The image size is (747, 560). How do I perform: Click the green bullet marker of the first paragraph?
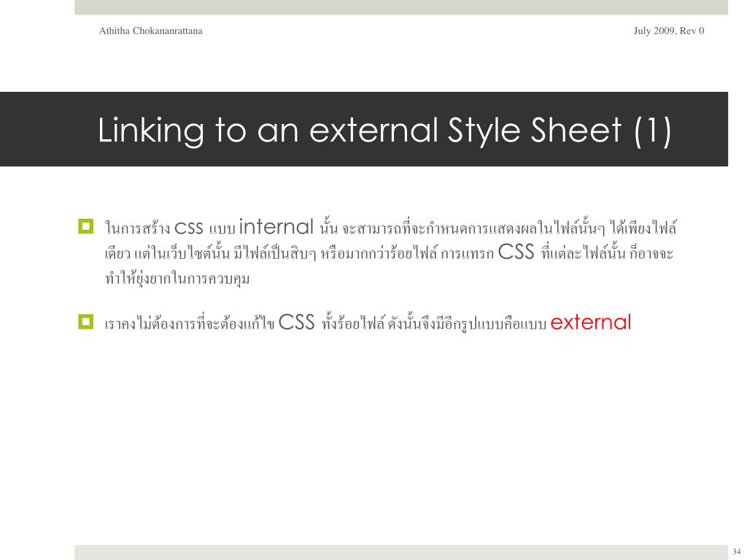coord(86,226)
